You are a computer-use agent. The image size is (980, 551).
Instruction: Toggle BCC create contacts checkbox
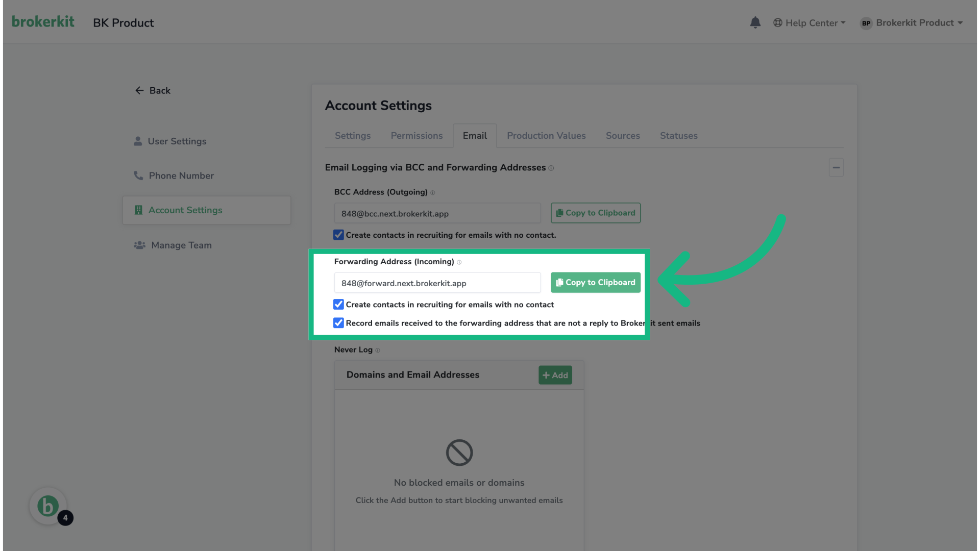[338, 235]
